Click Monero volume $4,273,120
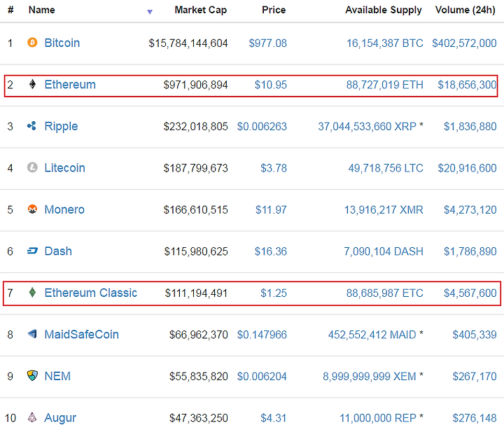Viewport: 504px width, 439px height. [470, 209]
